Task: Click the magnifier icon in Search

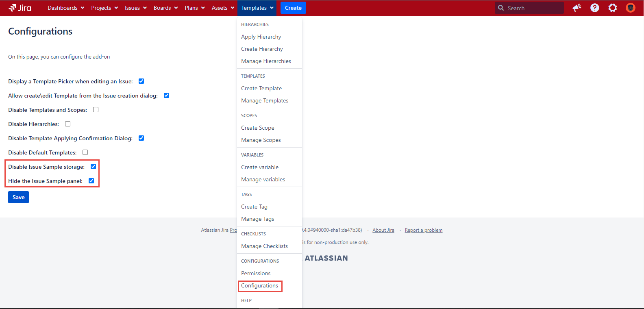Action: [501, 8]
